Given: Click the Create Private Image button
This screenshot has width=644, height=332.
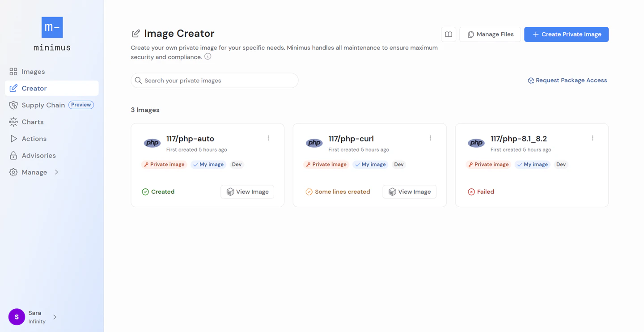Looking at the screenshot, I should tap(566, 34).
